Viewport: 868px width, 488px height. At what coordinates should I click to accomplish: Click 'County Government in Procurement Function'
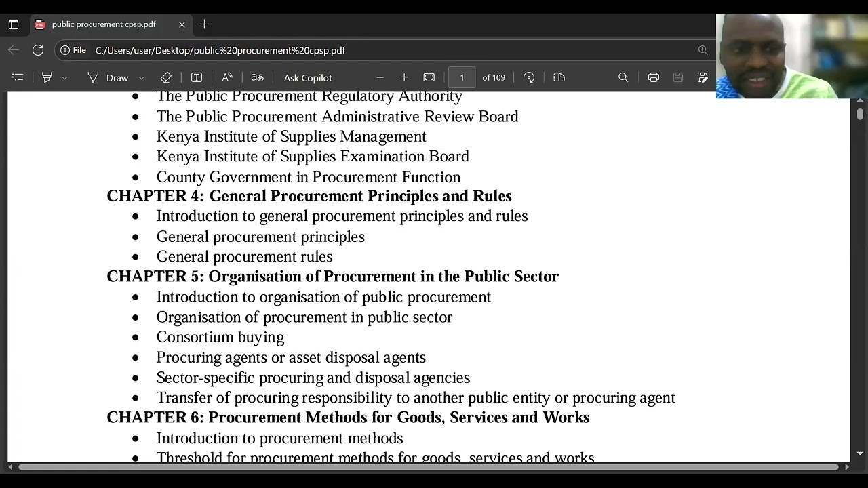309,177
